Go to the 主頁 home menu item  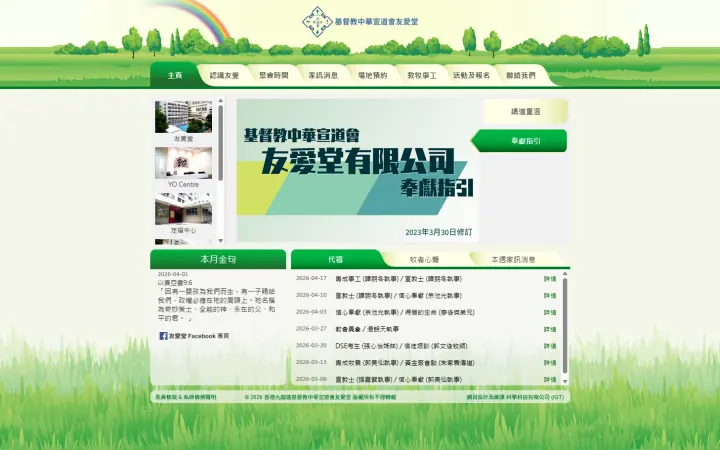[175, 75]
